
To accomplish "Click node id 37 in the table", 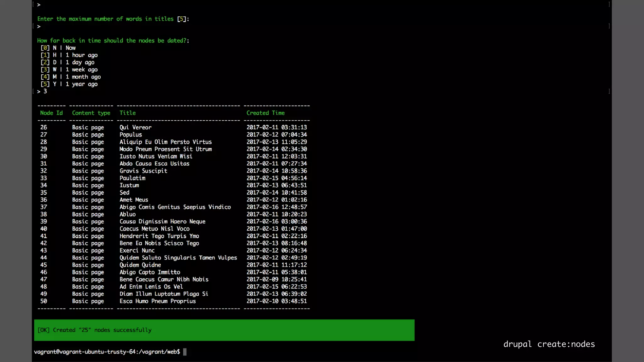I will [43, 207].
